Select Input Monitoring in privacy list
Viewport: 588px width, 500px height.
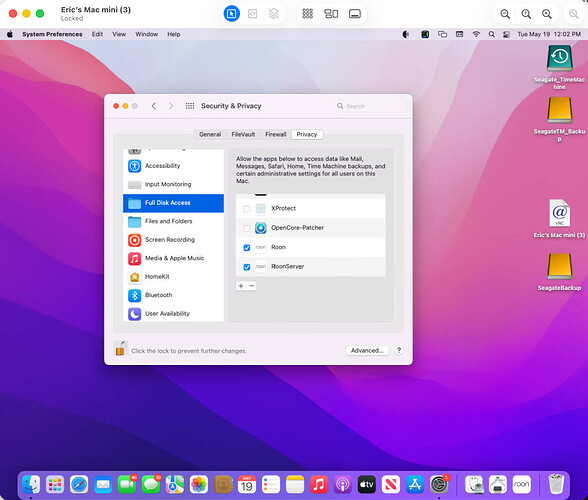(174, 184)
